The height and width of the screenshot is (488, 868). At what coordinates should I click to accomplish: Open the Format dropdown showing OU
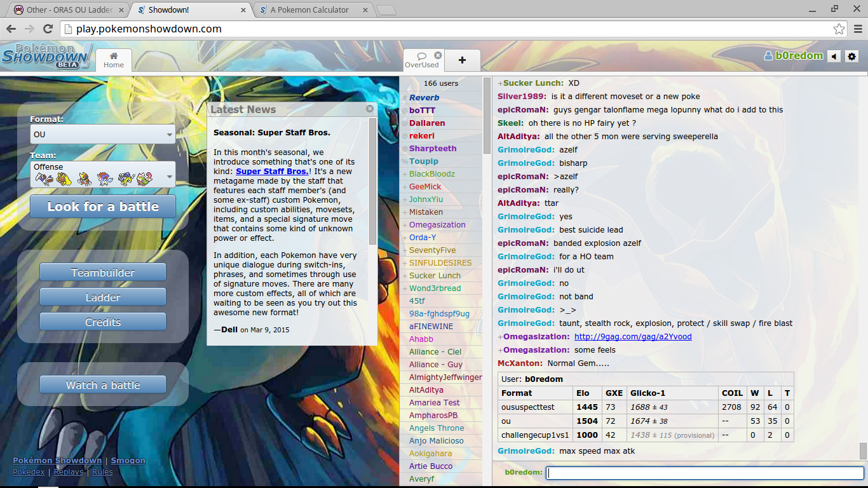point(103,134)
